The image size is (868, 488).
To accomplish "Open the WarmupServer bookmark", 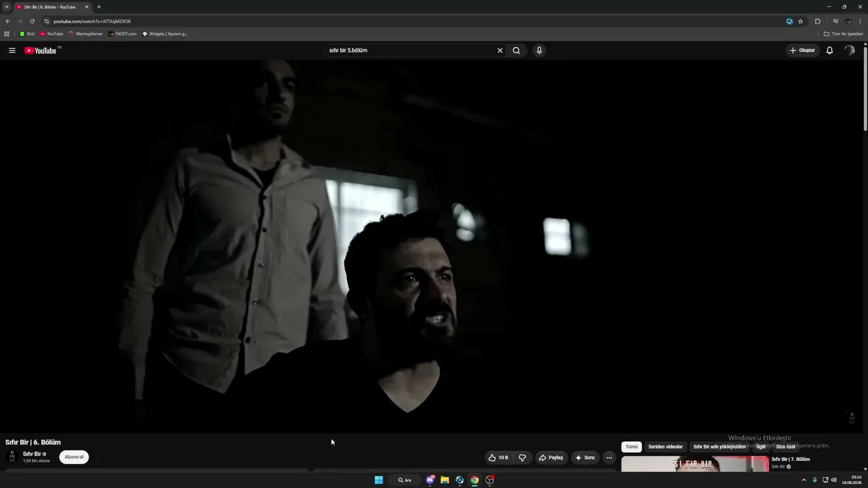I will coord(85,34).
